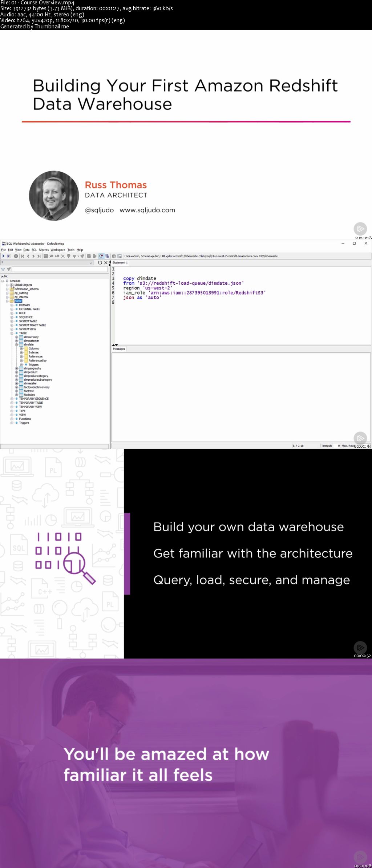Click the next statement arrow icon
This screenshot has width=372, height=868.
pyautogui.click(x=33, y=256)
